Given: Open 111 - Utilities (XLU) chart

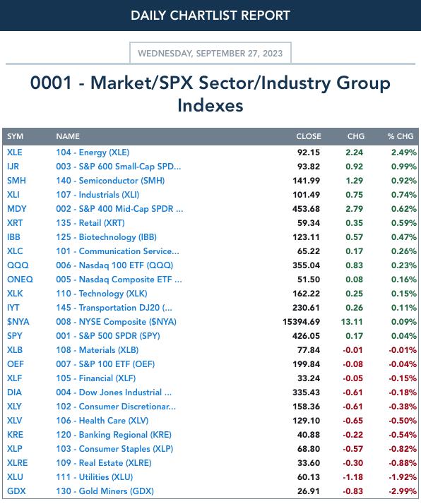Looking at the screenshot, I should coord(94,477).
